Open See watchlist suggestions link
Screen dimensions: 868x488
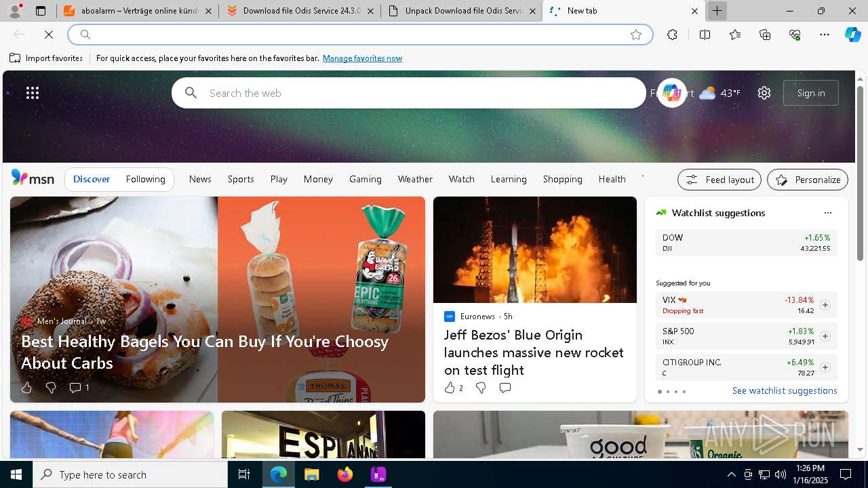click(785, 390)
